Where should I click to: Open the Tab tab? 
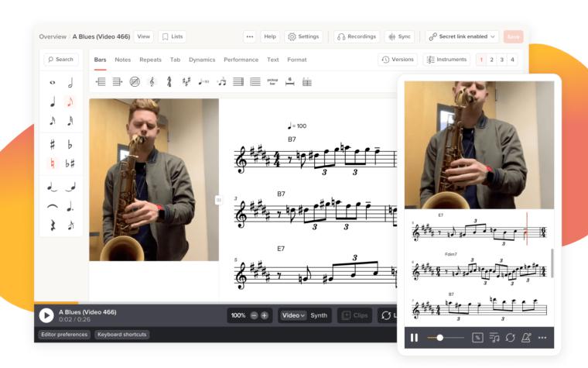click(x=175, y=60)
